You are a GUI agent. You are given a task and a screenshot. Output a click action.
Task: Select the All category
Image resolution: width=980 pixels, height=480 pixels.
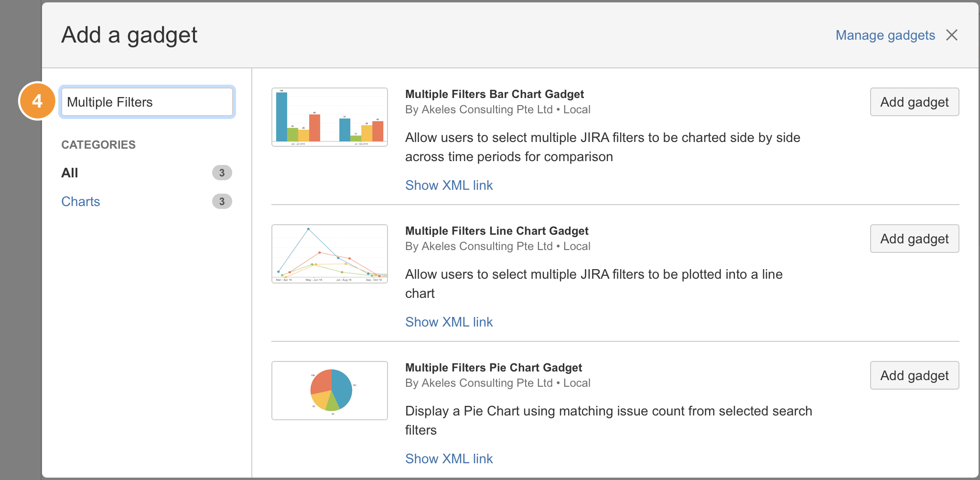(70, 173)
